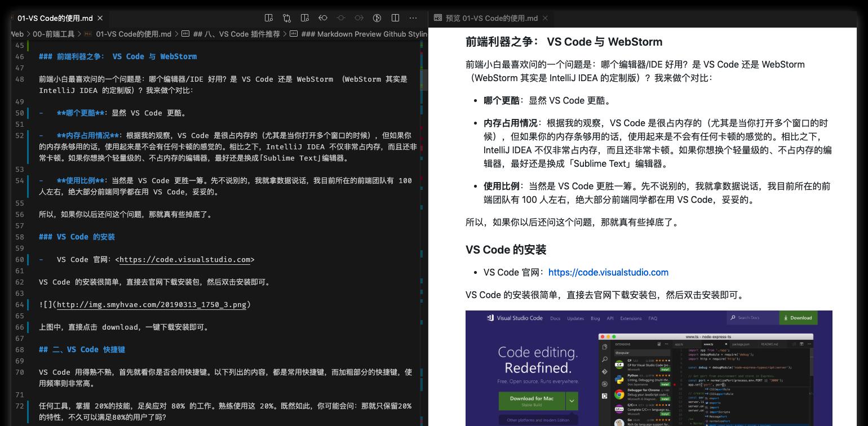
Task: Click the Docs link in the website image
Action: [555, 318]
